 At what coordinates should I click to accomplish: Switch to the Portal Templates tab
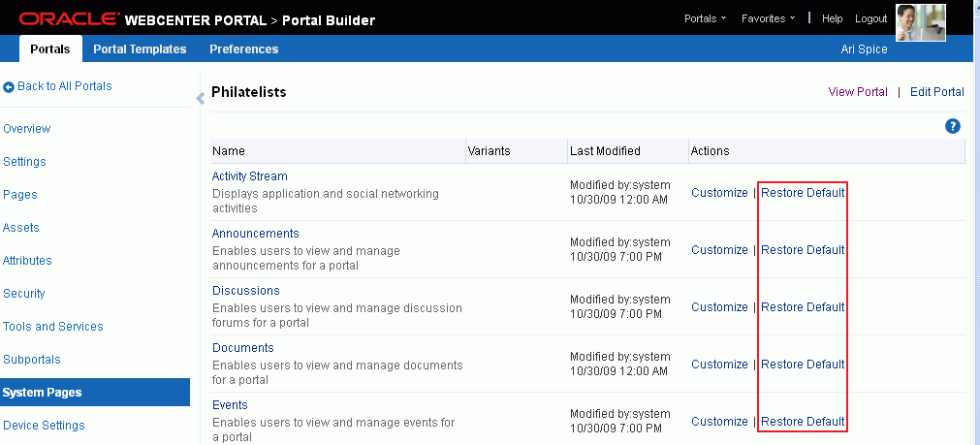coord(140,48)
